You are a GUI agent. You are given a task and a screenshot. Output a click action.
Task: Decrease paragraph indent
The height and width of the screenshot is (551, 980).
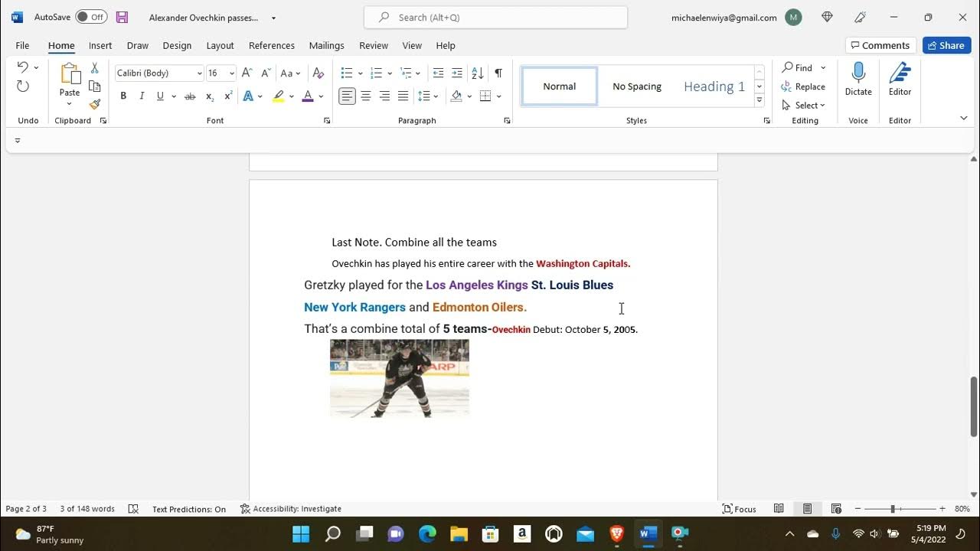coord(438,73)
